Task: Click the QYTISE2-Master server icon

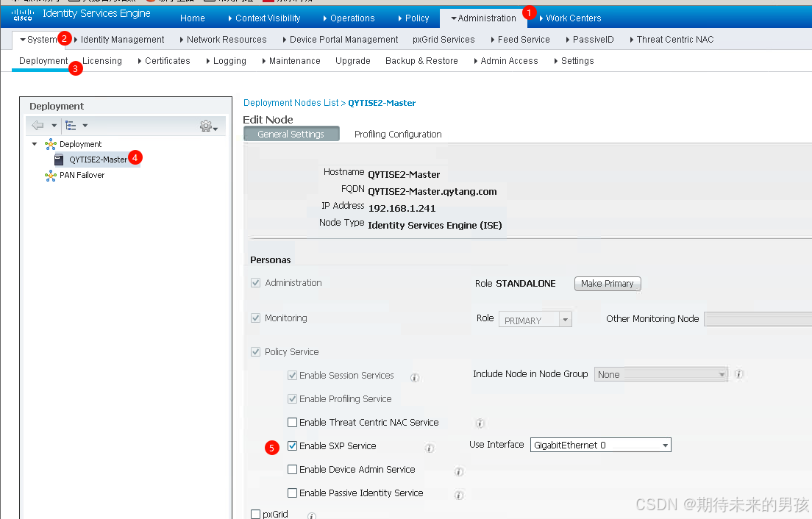Action: 59,160
